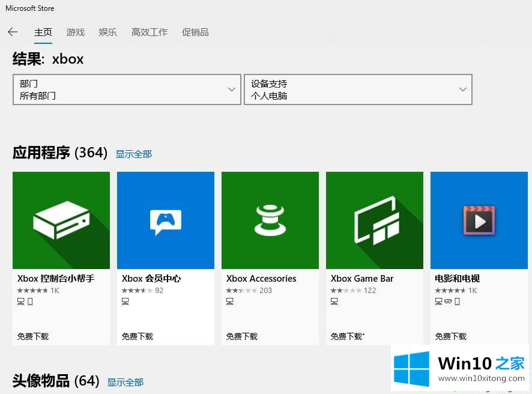The image size is (532, 394).
Task: Switch to the 娱乐 tab
Action: (x=108, y=32)
